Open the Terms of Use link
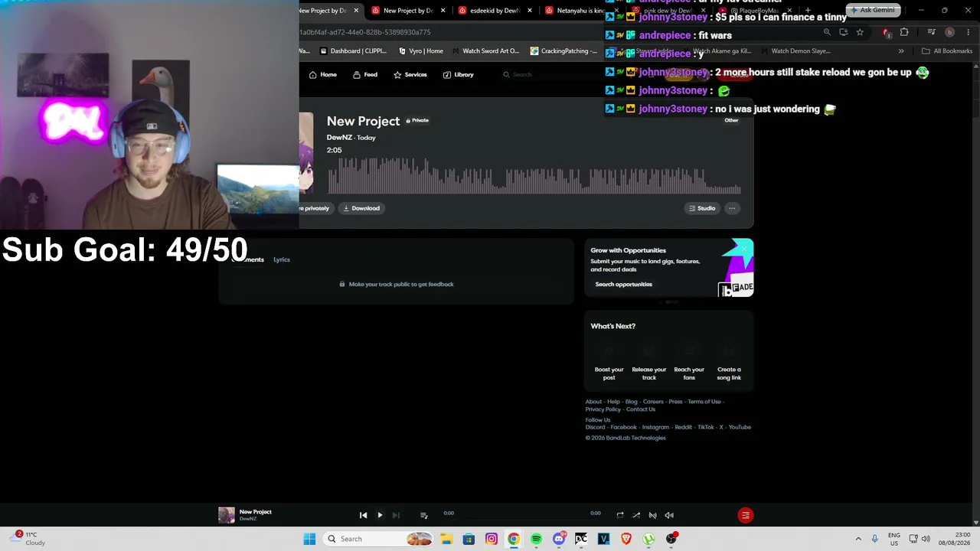The height and width of the screenshot is (551, 980). point(704,402)
